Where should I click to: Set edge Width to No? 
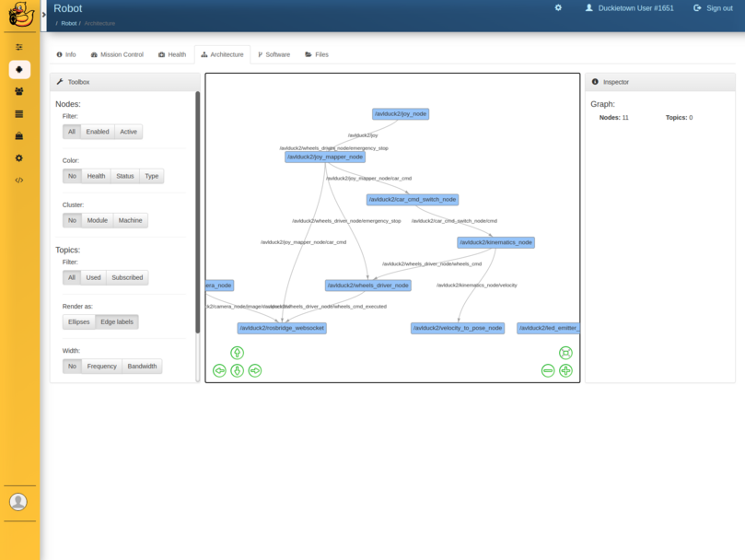point(72,366)
